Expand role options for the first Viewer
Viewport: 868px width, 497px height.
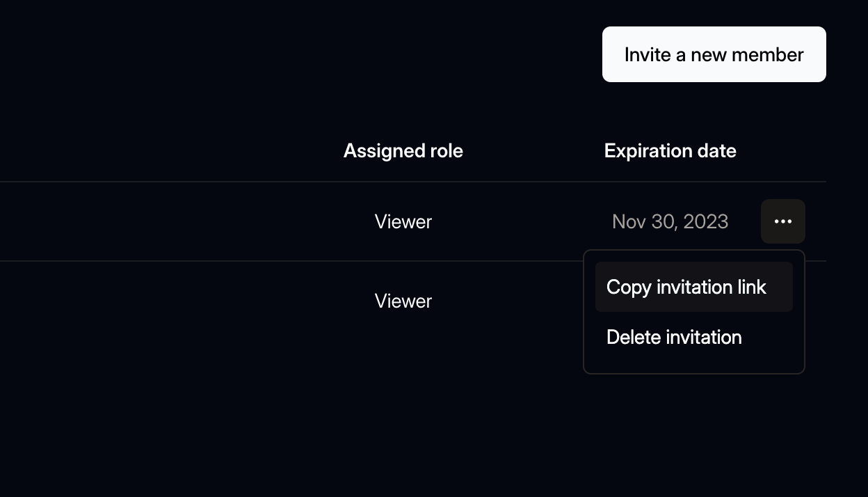point(403,221)
